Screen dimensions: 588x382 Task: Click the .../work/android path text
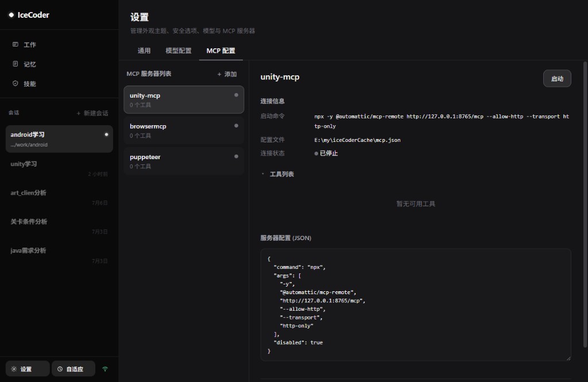tap(29, 145)
